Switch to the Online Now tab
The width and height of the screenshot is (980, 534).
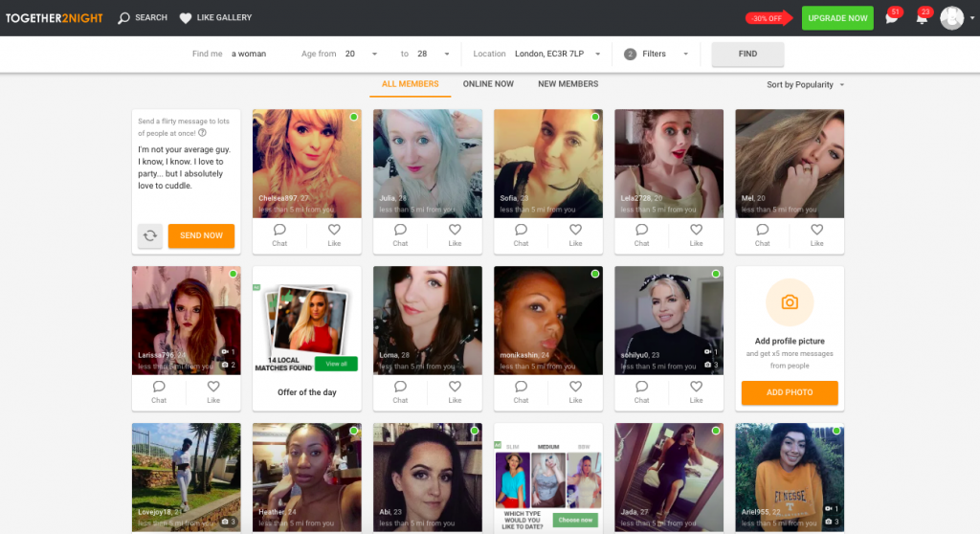click(x=488, y=84)
